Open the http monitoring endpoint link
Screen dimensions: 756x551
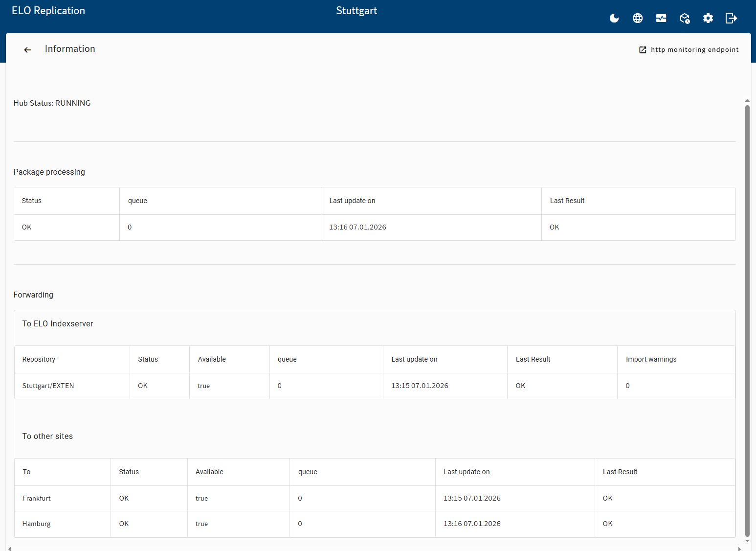[689, 49]
